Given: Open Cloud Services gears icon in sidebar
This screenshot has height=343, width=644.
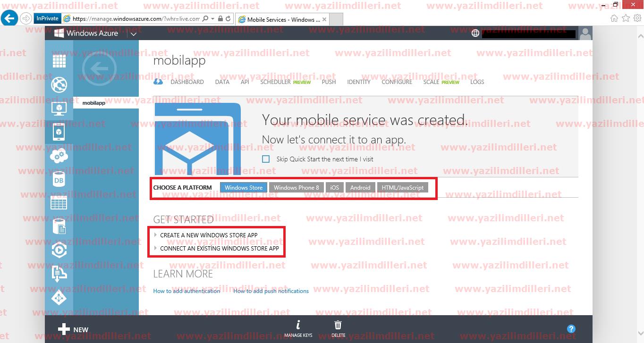Looking at the screenshot, I should tap(59, 156).
